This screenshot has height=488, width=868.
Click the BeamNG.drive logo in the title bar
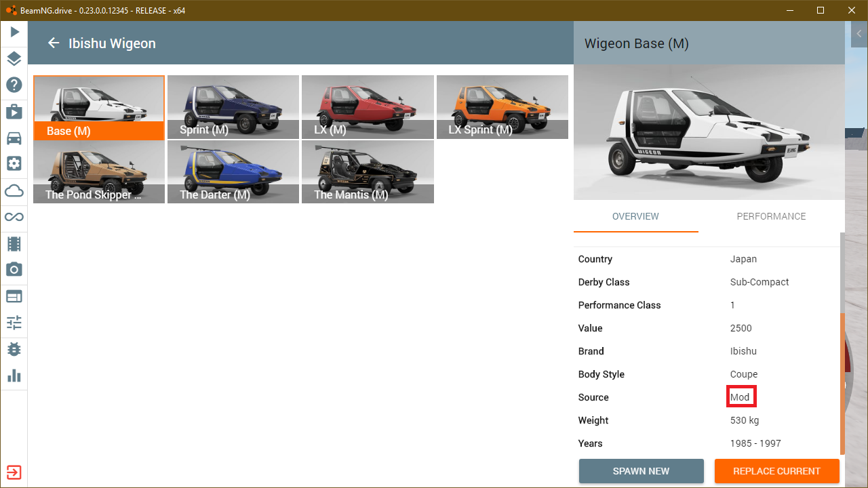(x=11, y=10)
